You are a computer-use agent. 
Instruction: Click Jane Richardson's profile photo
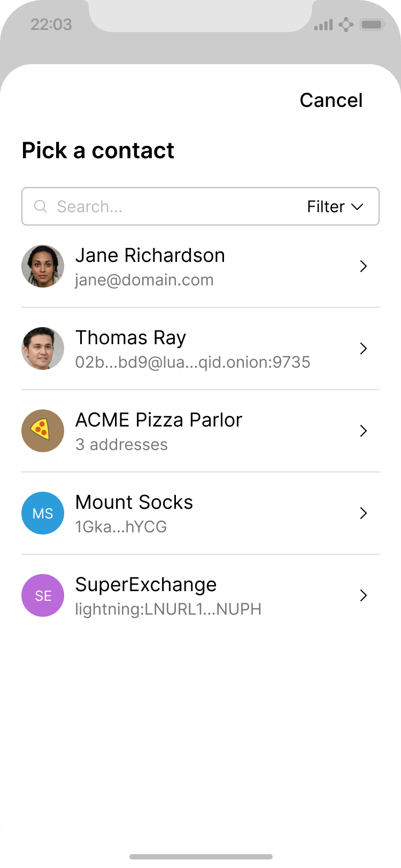pos(43,266)
